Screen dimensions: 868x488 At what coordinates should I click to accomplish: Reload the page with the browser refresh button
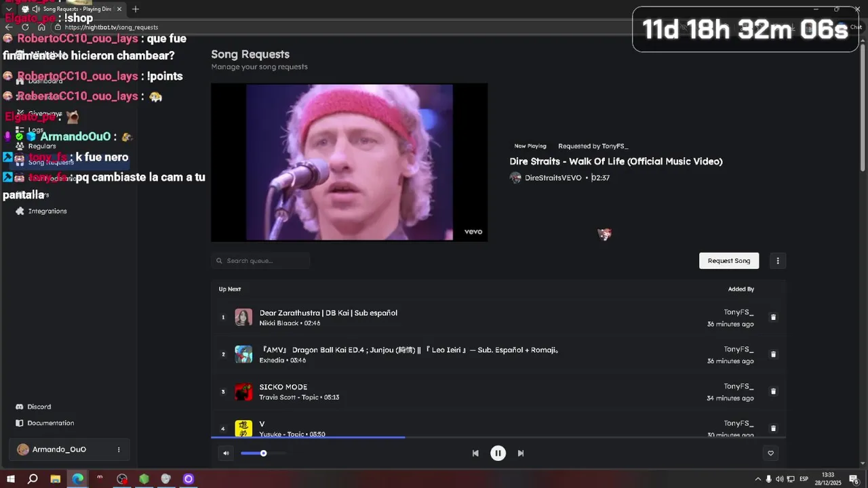coord(25,27)
